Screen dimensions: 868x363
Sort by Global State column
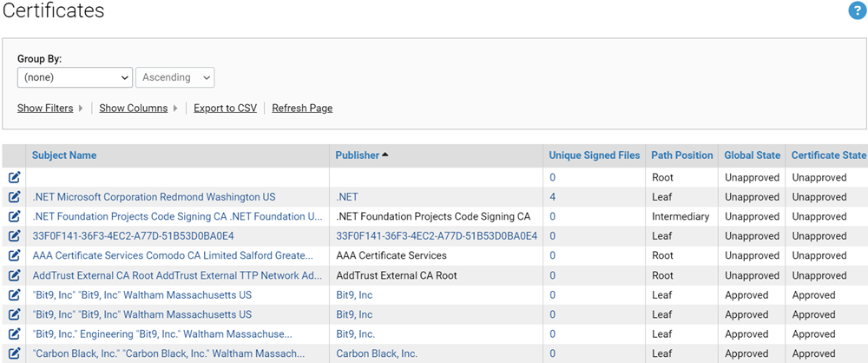click(x=753, y=155)
